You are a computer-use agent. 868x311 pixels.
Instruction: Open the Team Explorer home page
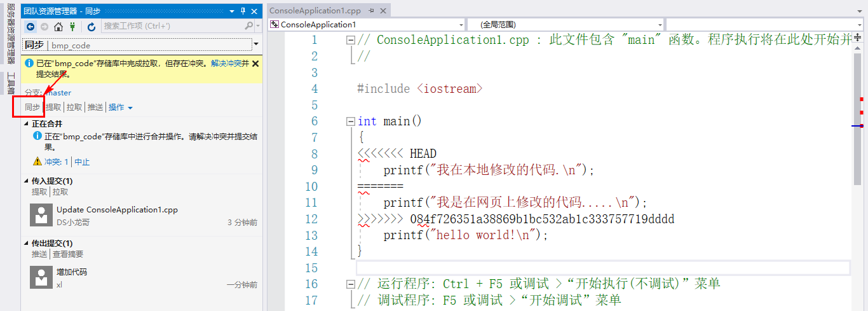click(58, 27)
